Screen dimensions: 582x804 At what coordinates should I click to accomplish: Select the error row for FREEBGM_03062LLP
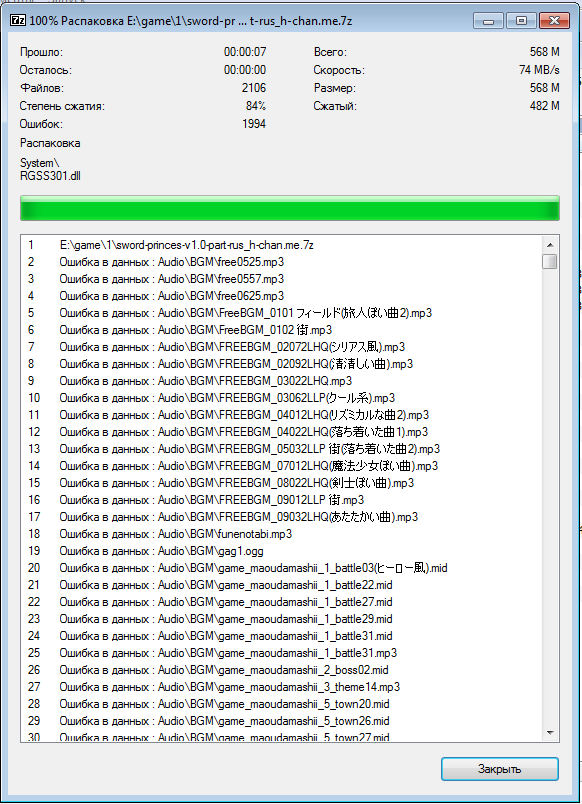(x=281, y=398)
